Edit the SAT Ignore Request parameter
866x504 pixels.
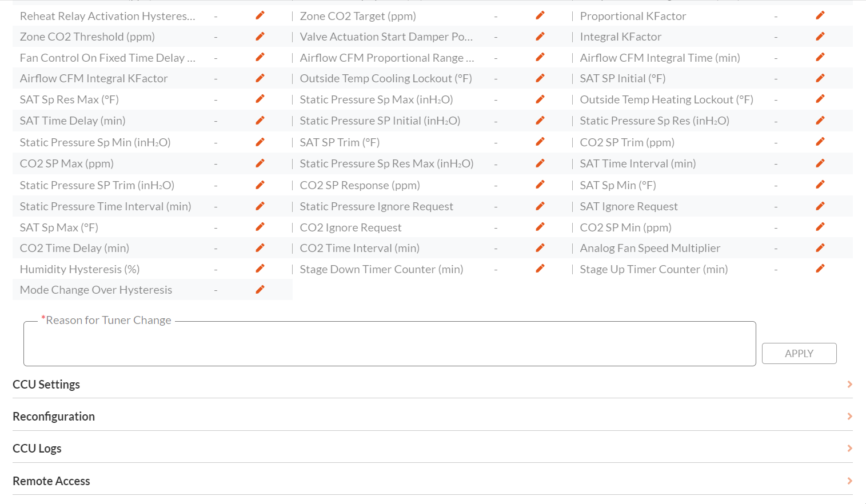click(x=820, y=205)
